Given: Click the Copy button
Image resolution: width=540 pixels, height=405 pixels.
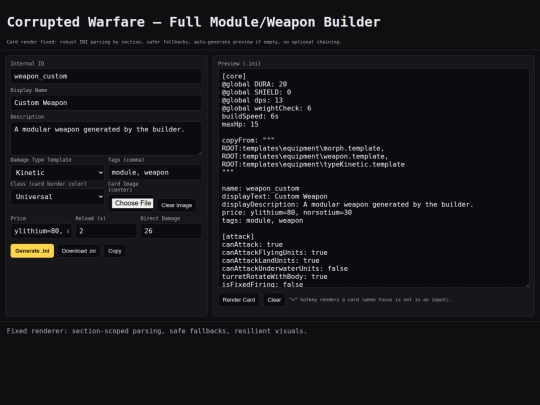Looking at the screenshot, I should pyautogui.click(x=115, y=251).
